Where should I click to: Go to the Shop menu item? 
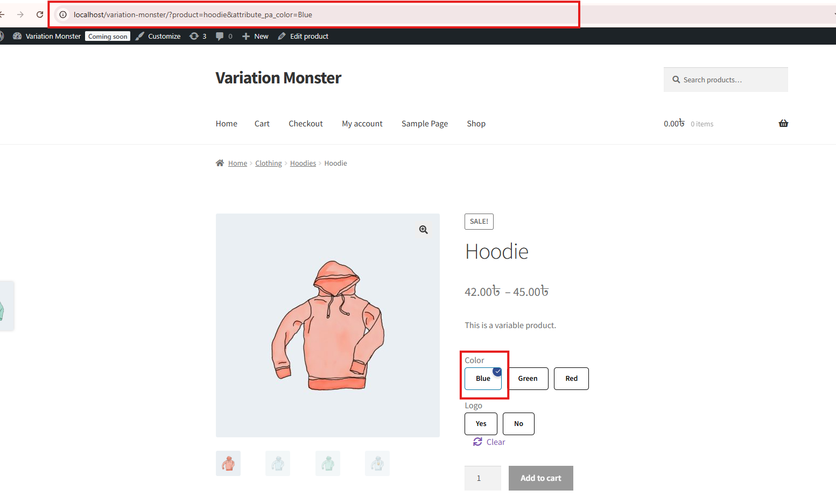pyautogui.click(x=476, y=124)
